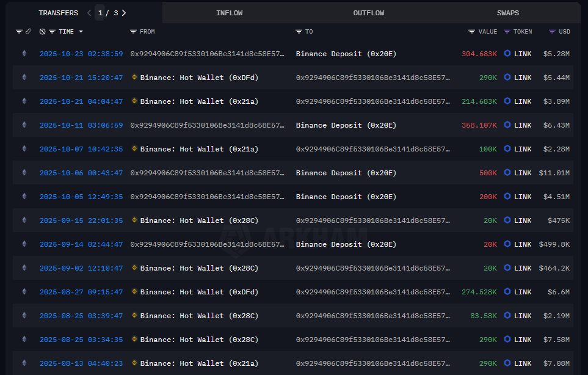Open the TO column filter
588x375 pixels.
click(299, 32)
